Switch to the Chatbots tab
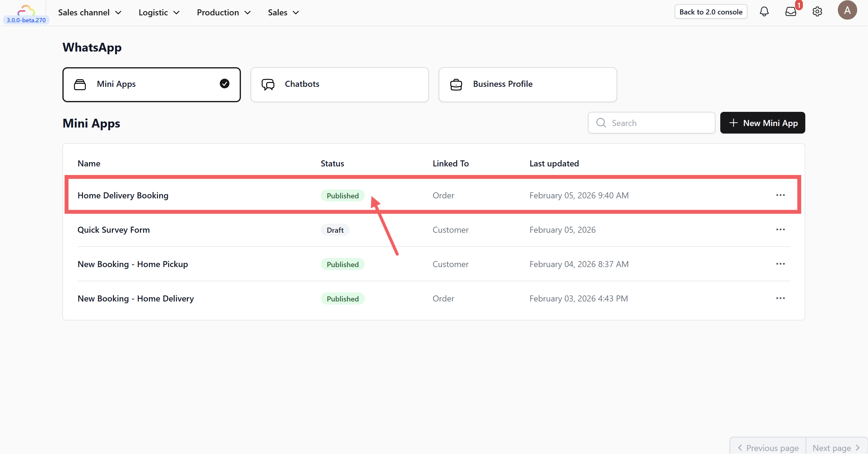 tap(339, 84)
